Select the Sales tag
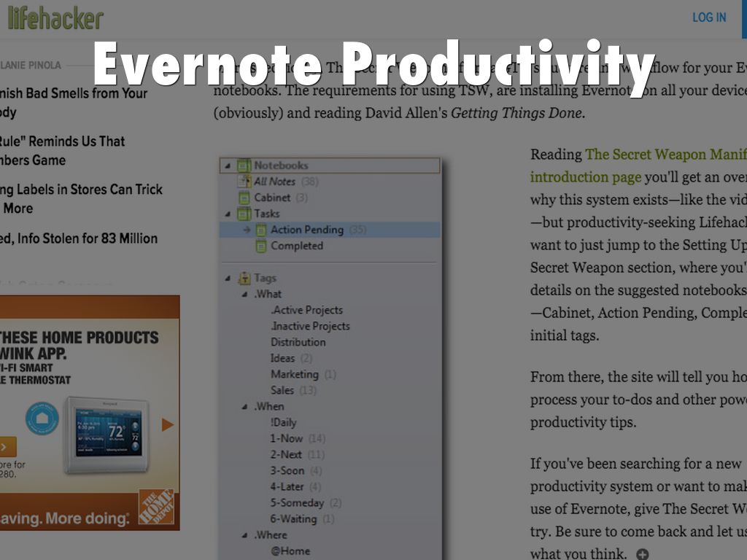The width and height of the screenshot is (747, 560). coord(282,390)
